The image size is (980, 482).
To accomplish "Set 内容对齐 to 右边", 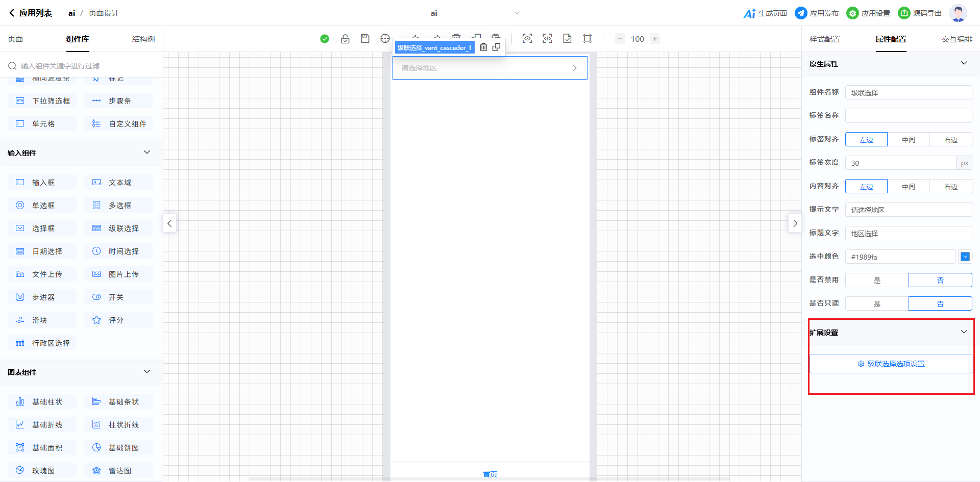I will click(950, 187).
